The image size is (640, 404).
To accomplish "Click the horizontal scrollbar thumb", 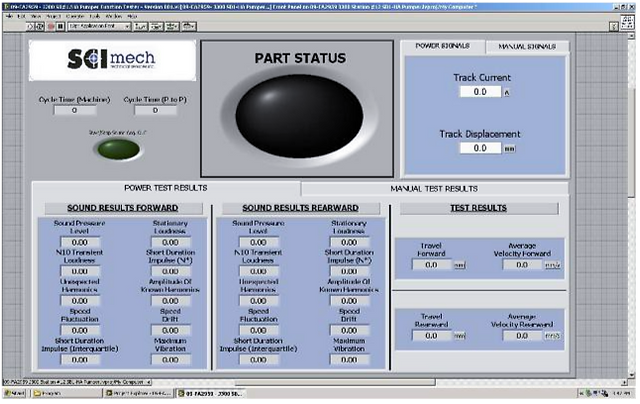I will 335,382.
